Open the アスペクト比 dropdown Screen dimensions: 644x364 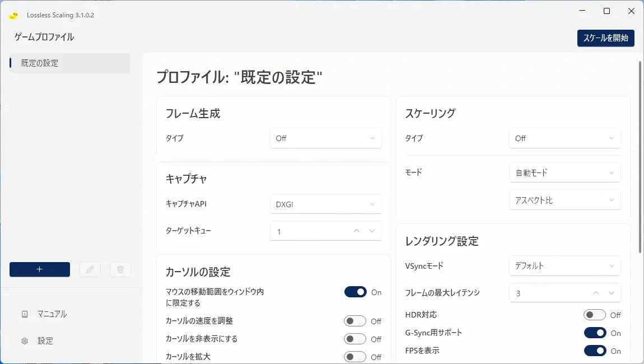(x=564, y=200)
